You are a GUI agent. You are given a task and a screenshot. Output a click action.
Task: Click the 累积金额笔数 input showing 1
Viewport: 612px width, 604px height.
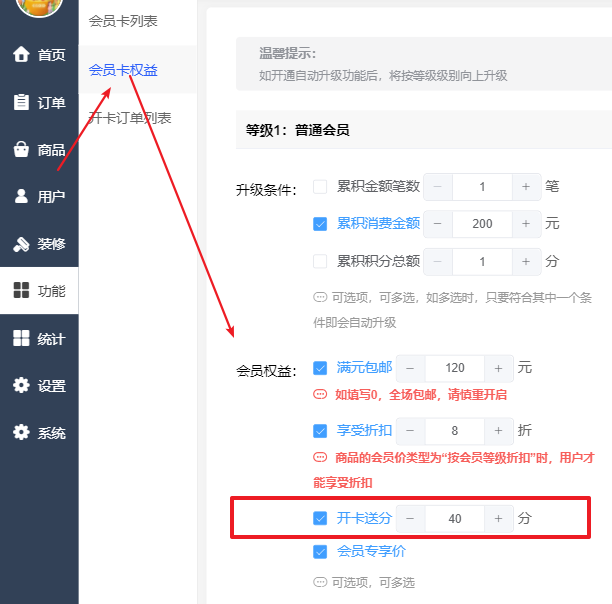(482, 187)
